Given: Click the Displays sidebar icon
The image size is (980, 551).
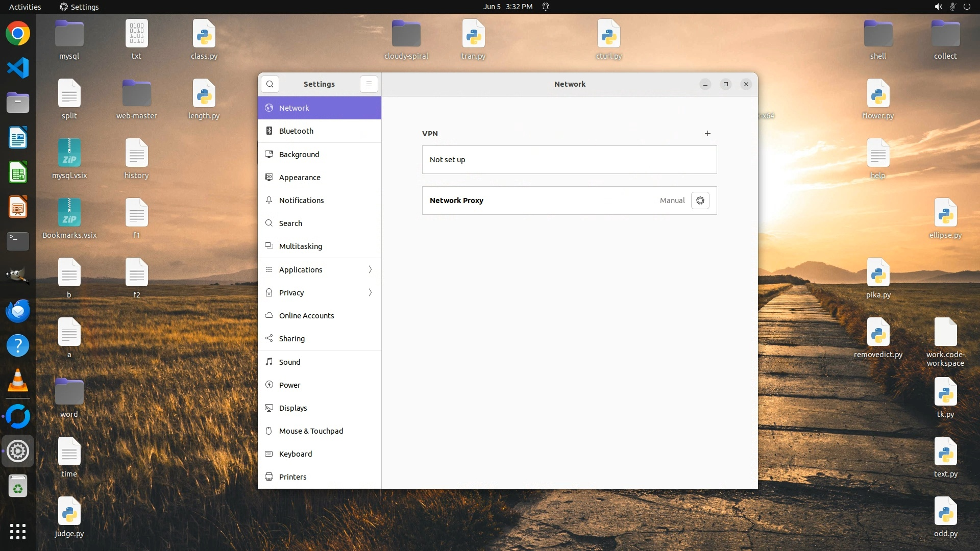Looking at the screenshot, I should pyautogui.click(x=269, y=408).
